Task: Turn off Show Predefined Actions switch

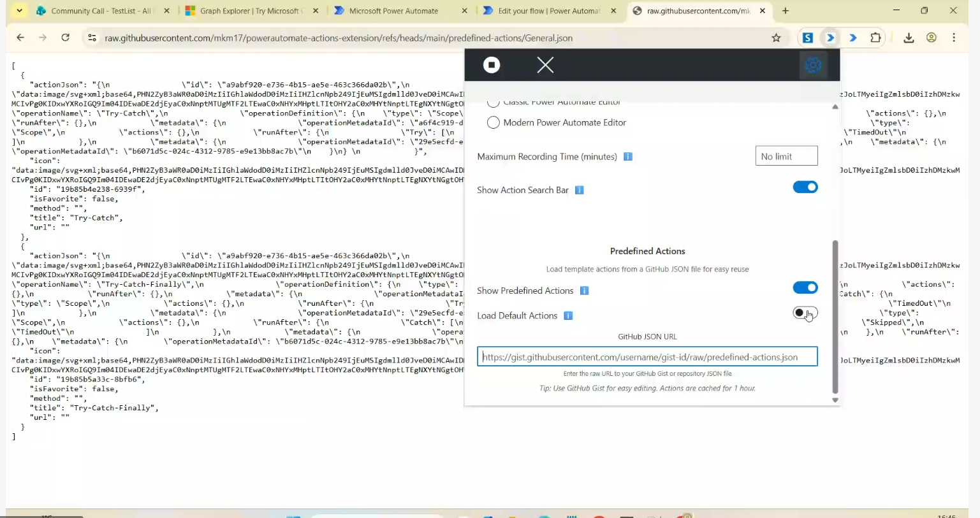Action: click(805, 288)
